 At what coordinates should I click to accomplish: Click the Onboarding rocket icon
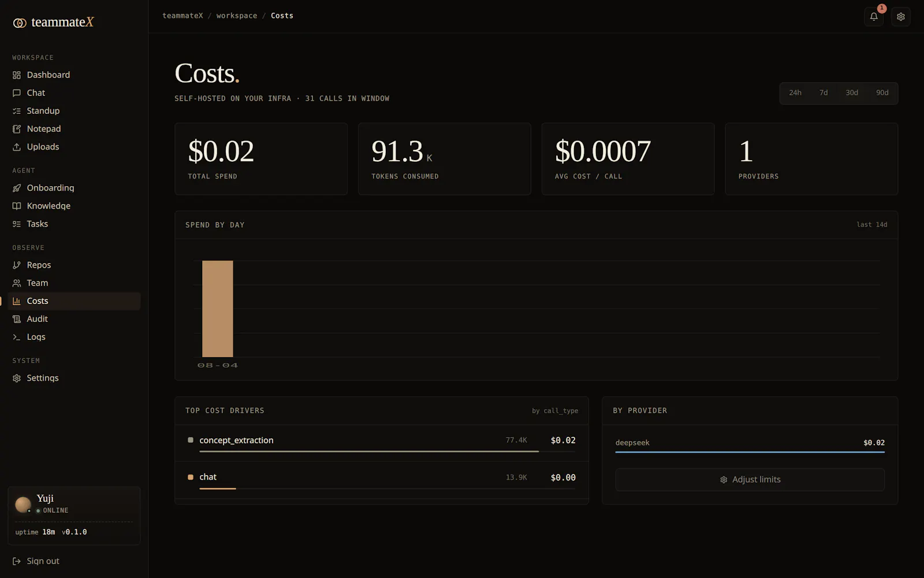[17, 188]
